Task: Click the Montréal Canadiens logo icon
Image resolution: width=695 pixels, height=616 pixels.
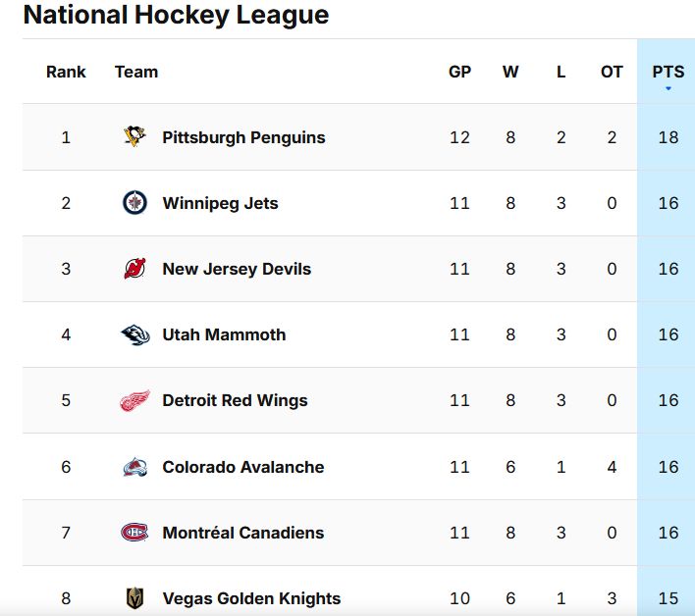Action: (134, 533)
